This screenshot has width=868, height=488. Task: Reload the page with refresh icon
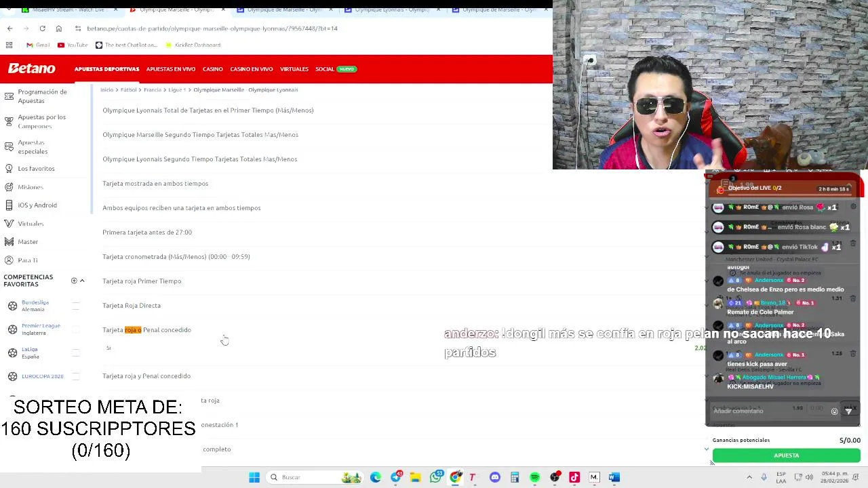click(x=42, y=28)
